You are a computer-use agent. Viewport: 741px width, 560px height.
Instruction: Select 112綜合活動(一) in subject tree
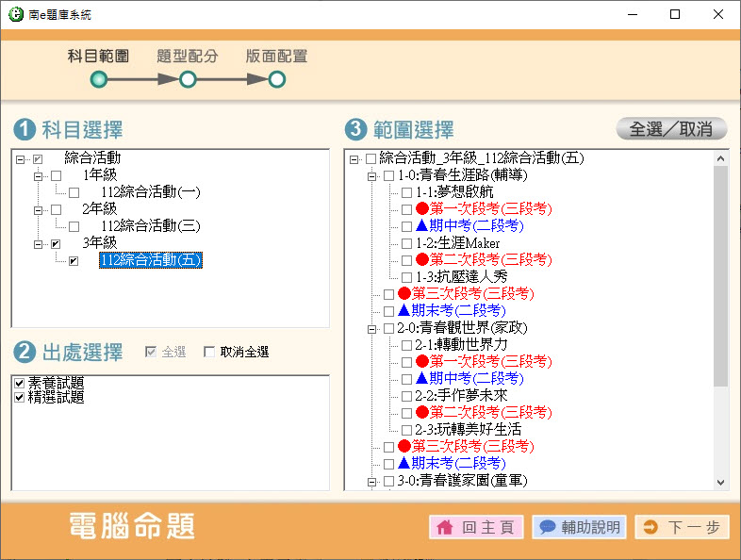(150, 192)
